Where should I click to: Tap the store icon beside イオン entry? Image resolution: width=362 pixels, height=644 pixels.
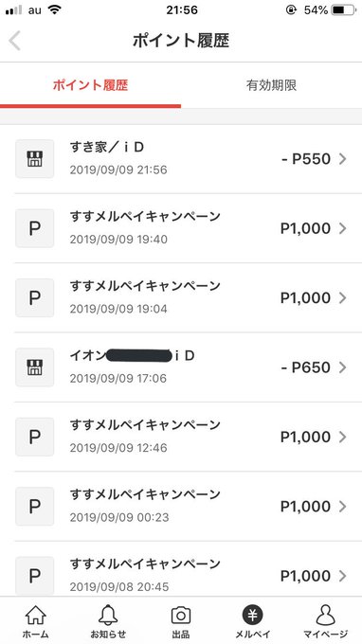34,367
